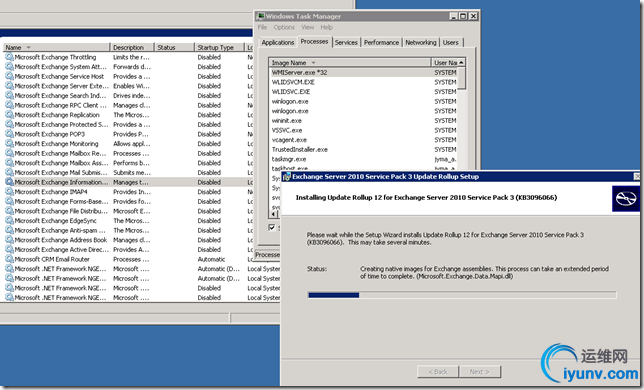Image resolution: width=644 pixels, height=390 pixels.
Task: Click the Back button in the setup wizard
Action: (438, 372)
